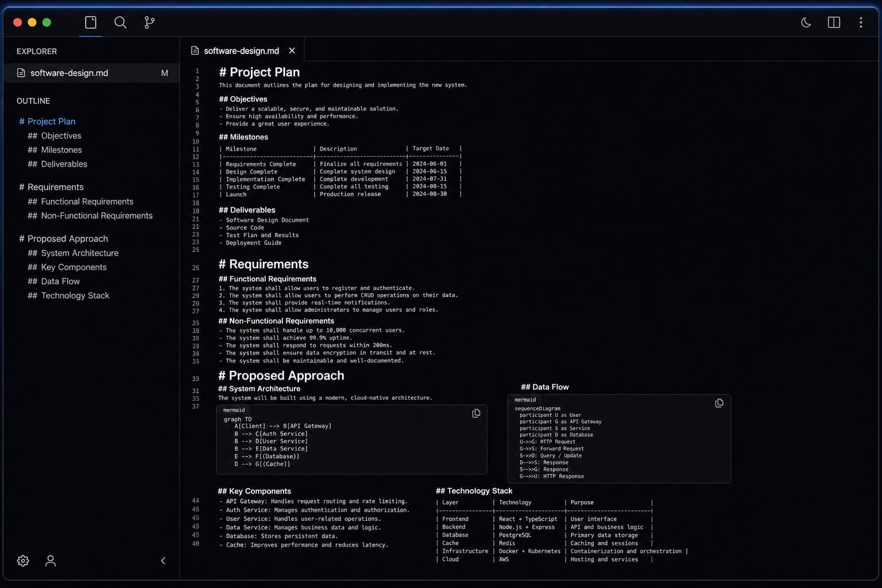Open the Explorer files icon

pyautogui.click(x=91, y=22)
